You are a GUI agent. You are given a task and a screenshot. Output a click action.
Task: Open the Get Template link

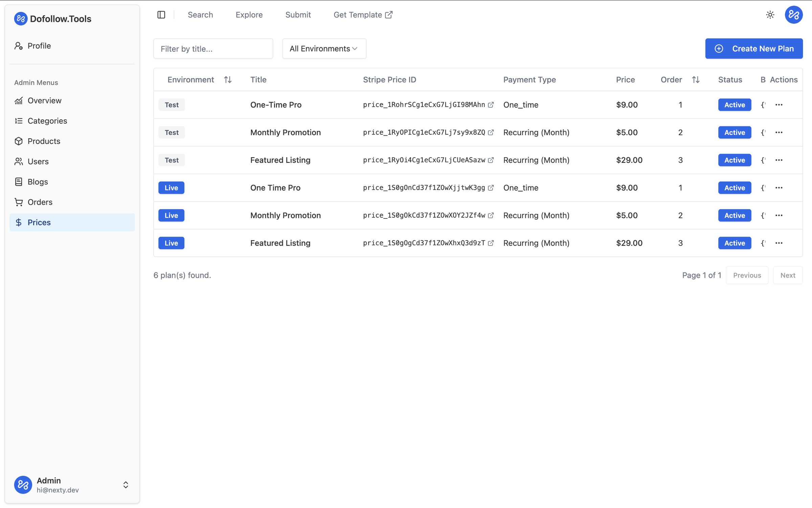tap(363, 15)
